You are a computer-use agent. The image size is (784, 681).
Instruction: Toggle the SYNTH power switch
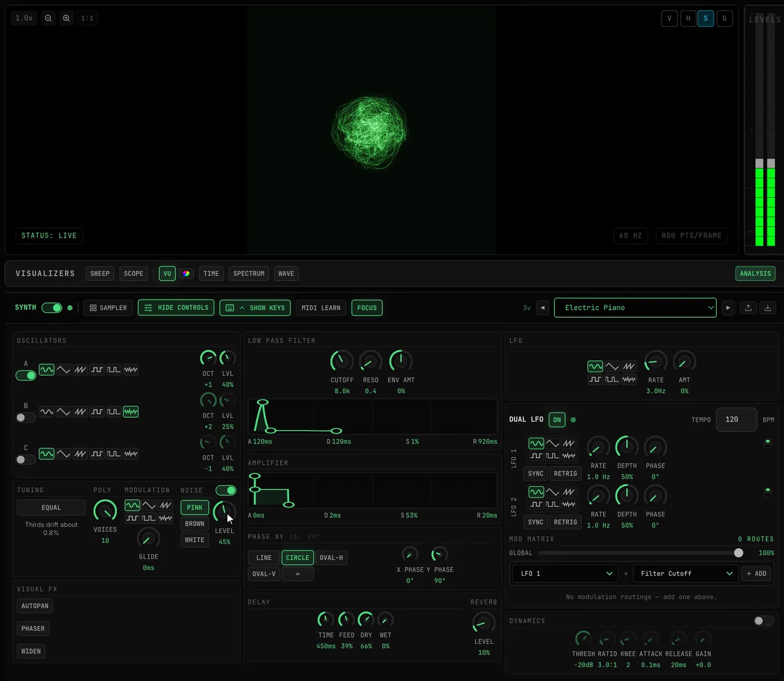52,308
